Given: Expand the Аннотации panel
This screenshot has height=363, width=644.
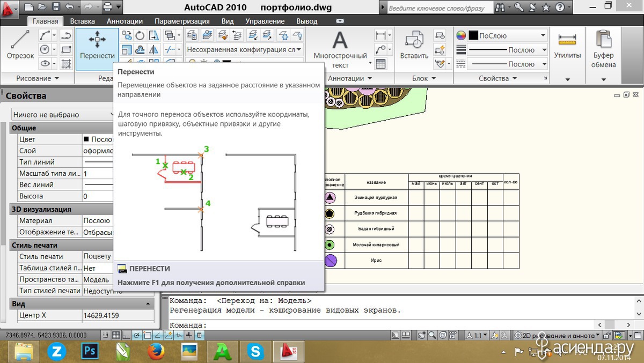Looking at the screenshot, I should click(349, 78).
